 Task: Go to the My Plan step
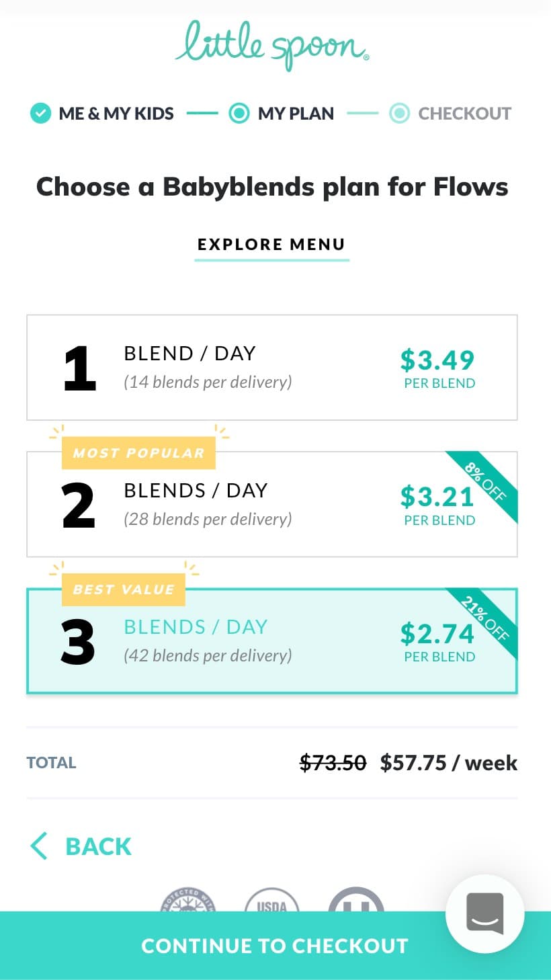pos(281,114)
